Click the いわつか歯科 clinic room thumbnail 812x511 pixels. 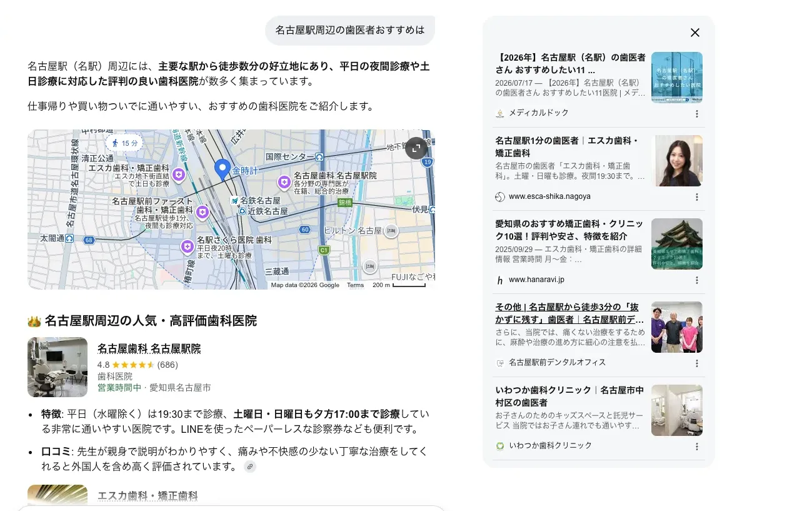(x=677, y=410)
